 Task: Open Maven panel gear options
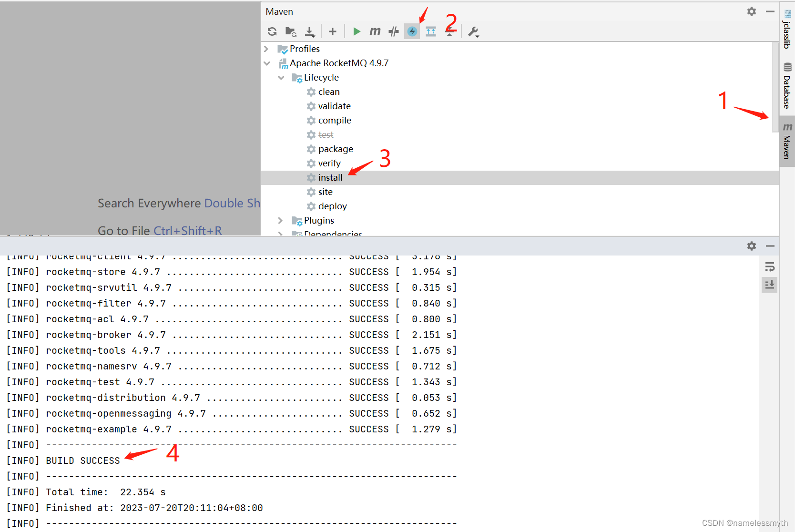pyautogui.click(x=752, y=11)
